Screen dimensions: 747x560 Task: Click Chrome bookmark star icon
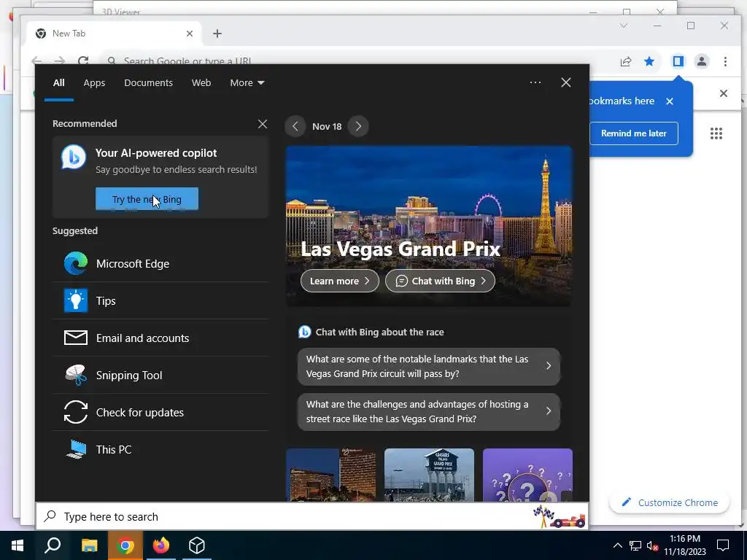point(649,61)
